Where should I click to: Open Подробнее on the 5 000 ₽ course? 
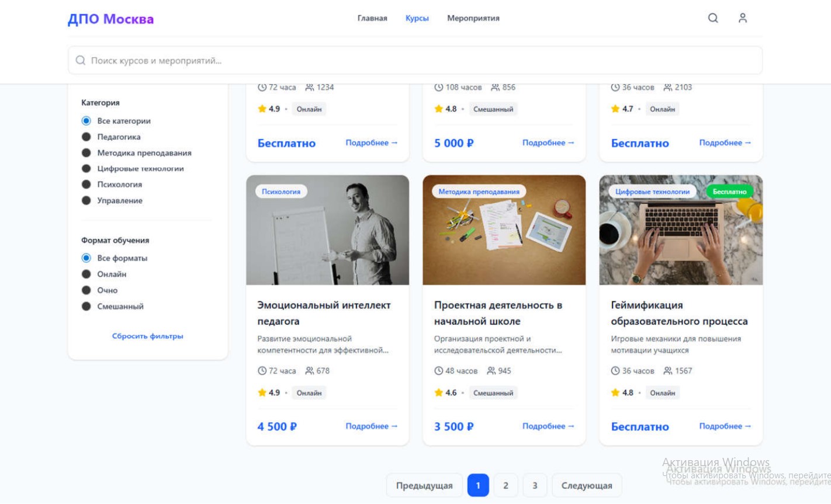coord(548,142)
